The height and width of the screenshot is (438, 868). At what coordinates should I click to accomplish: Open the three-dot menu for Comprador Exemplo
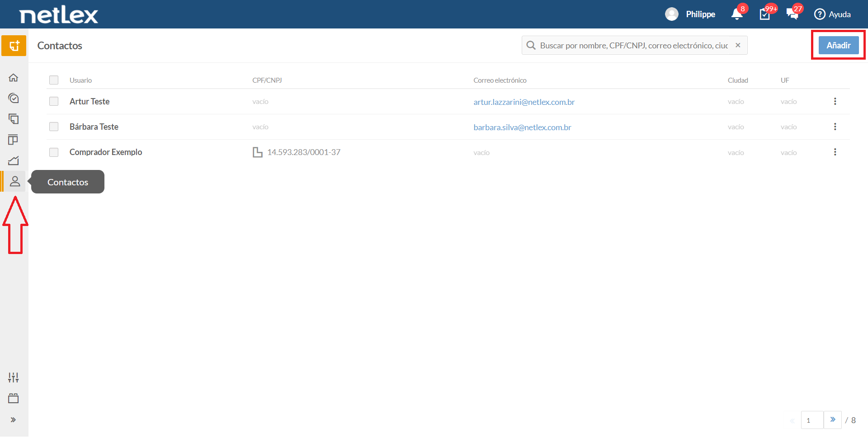pyautogui.click(x=835, y=152)
